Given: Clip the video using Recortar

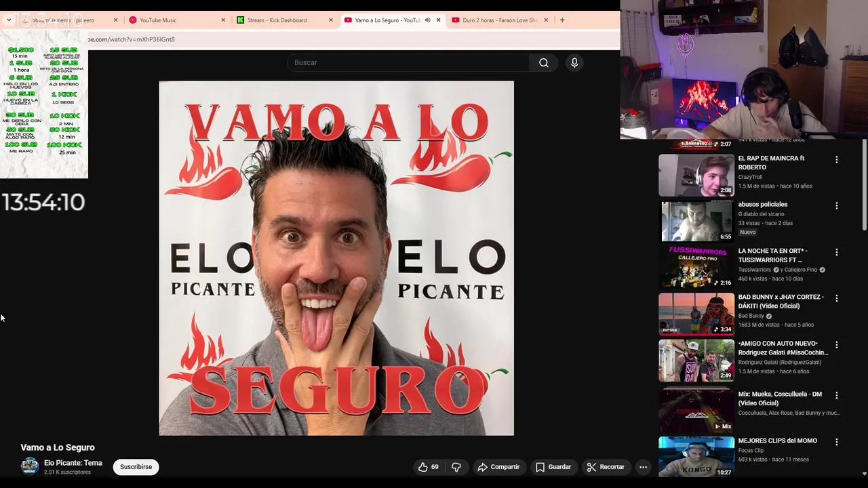Looking at the screenshot, I should click(606, 467).
